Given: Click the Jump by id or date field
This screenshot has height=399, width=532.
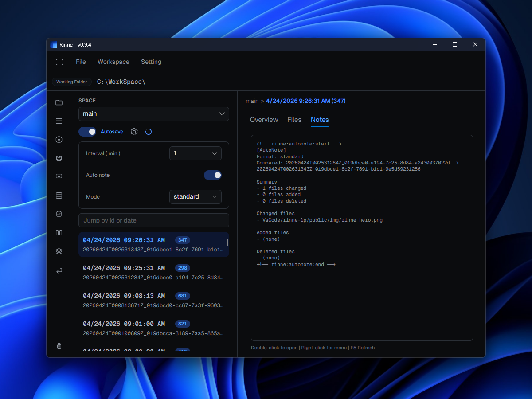Looking at the screenshot, I should tap(153, 220).
